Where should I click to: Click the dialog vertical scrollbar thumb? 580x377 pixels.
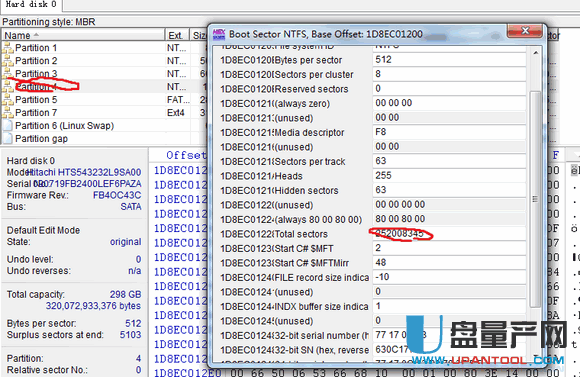[x=535, y=199]
